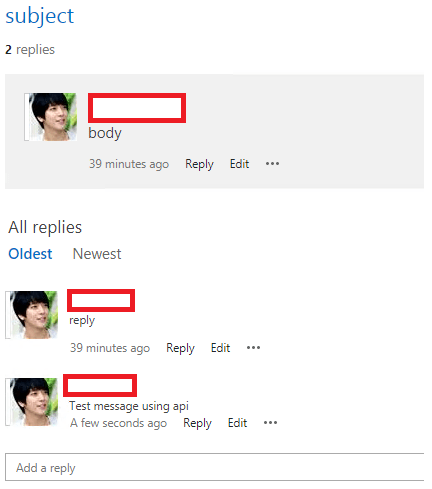Open the ellipsis menu on original post

(272, 164)
